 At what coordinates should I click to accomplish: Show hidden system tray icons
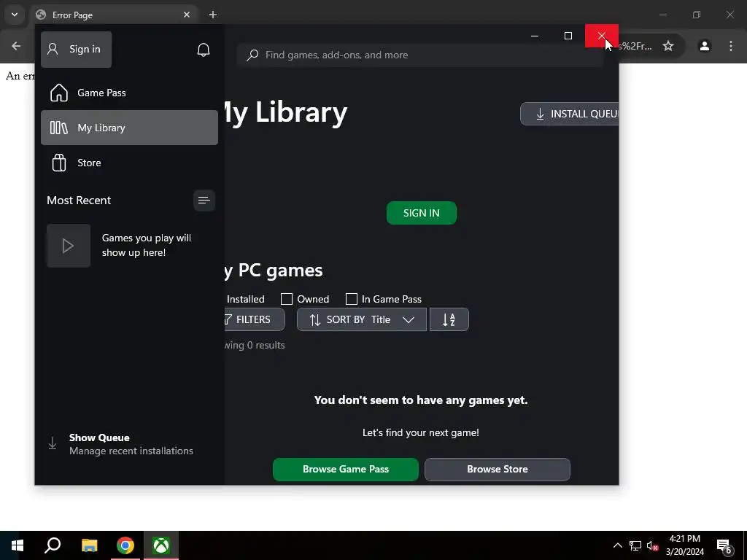617,545
